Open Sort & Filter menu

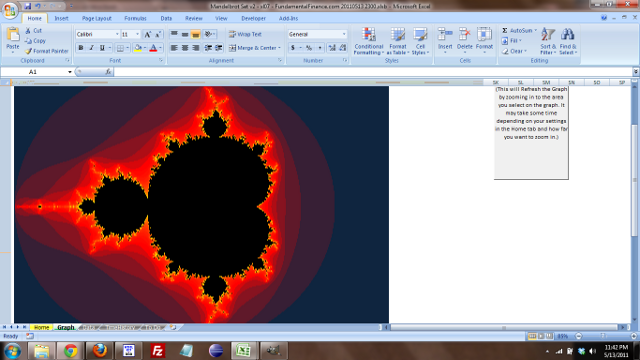[x=548, y=41]
